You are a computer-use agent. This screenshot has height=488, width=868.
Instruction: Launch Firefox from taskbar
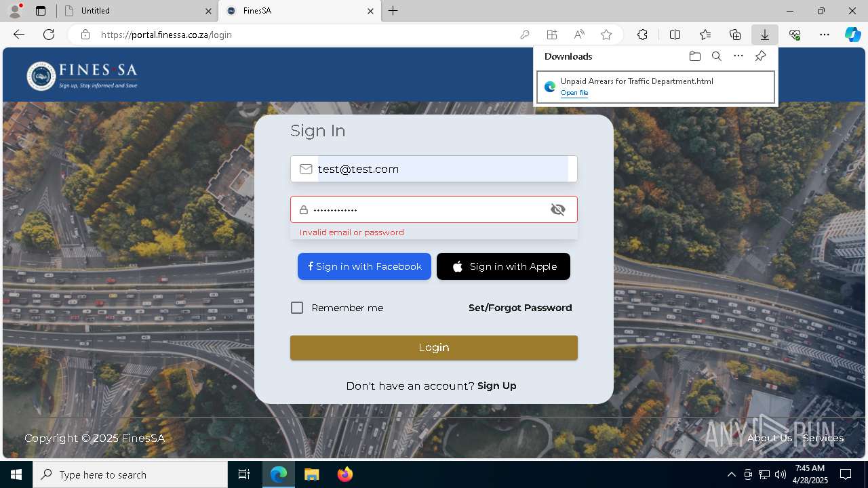pyautogui.click(x=344, y=474)
